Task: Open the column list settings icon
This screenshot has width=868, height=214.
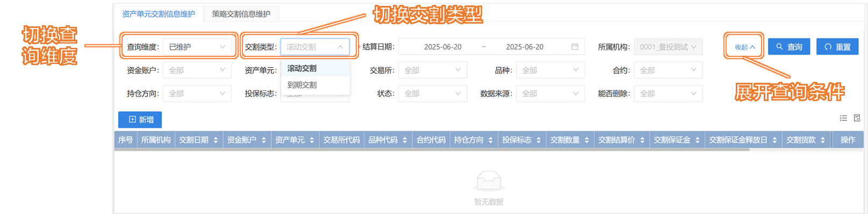Action: [843, 118]
